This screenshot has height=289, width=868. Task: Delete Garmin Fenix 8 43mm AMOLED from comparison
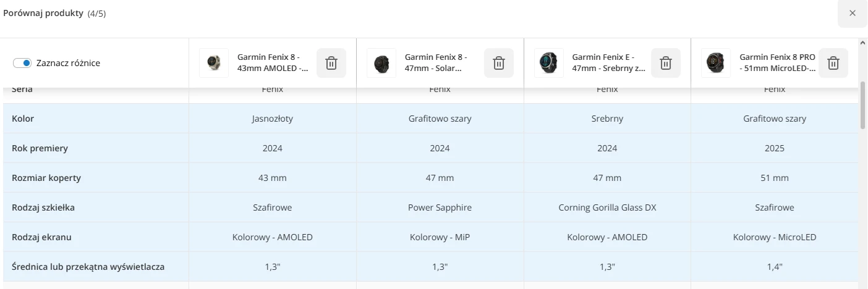331,63
